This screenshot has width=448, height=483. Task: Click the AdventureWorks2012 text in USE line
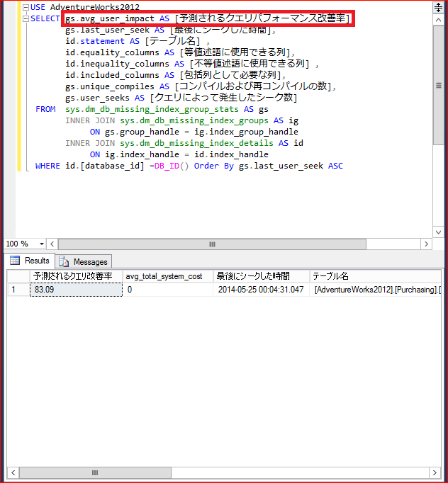pyautogui.click(x=95, y=7)
